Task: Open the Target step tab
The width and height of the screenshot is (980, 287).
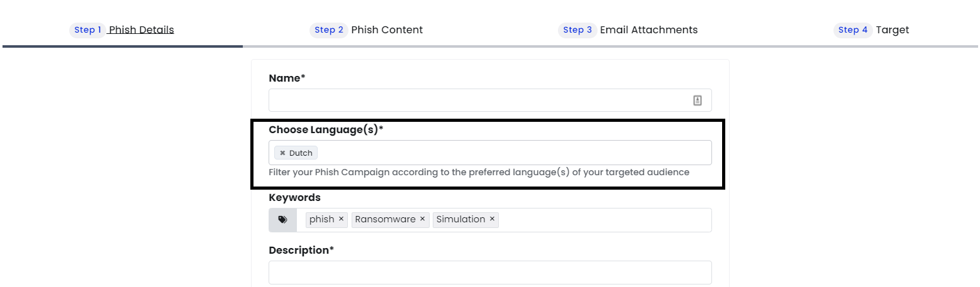Action: coord(892,30)
